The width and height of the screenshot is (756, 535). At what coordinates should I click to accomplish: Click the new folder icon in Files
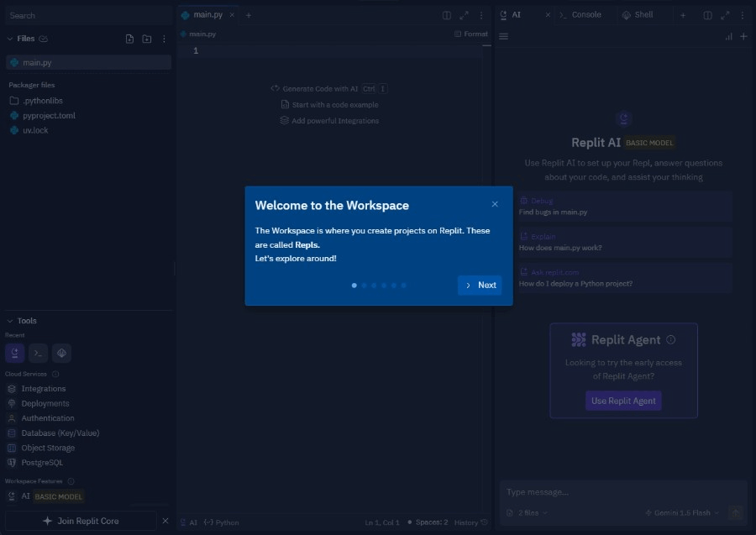tap(146, 39)
